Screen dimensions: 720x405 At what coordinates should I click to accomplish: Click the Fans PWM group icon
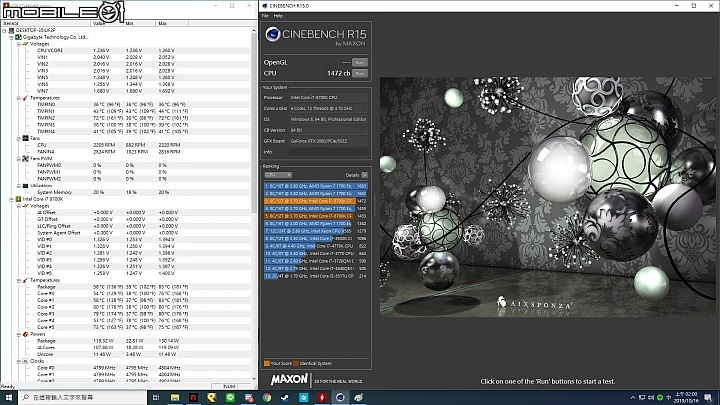click(25, 158)
